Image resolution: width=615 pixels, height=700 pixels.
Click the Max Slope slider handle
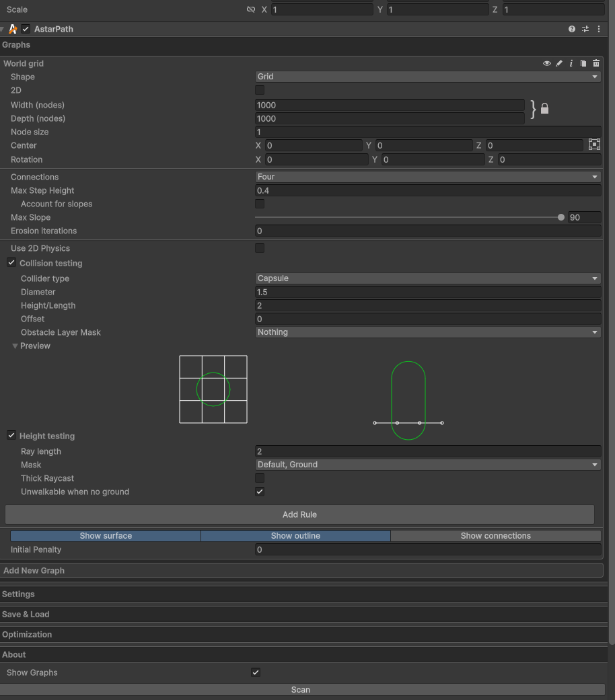tap(561, 217)
